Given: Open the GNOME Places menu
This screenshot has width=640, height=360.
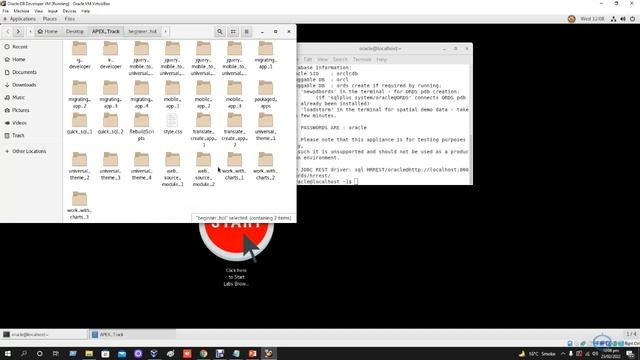Looking at the screenshot, I should pos(50,19).
